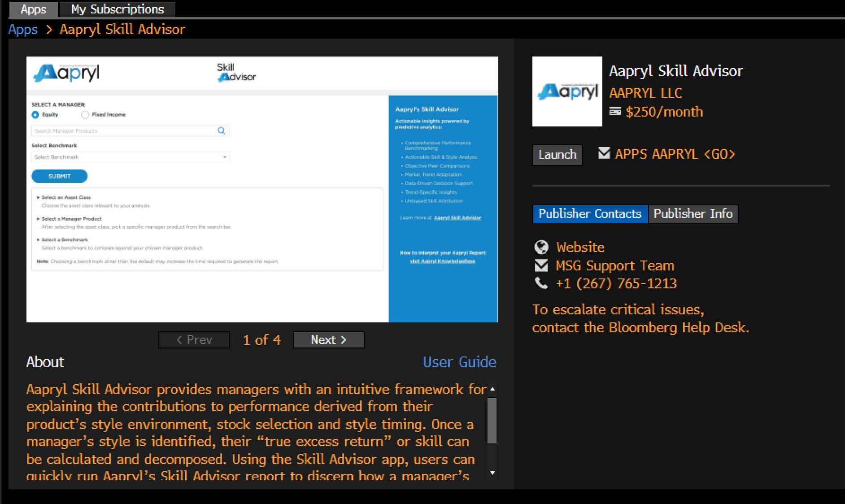
Task: Select the Publisher Contacts tab
Action: pyautogui.click(x=590, y=214)
